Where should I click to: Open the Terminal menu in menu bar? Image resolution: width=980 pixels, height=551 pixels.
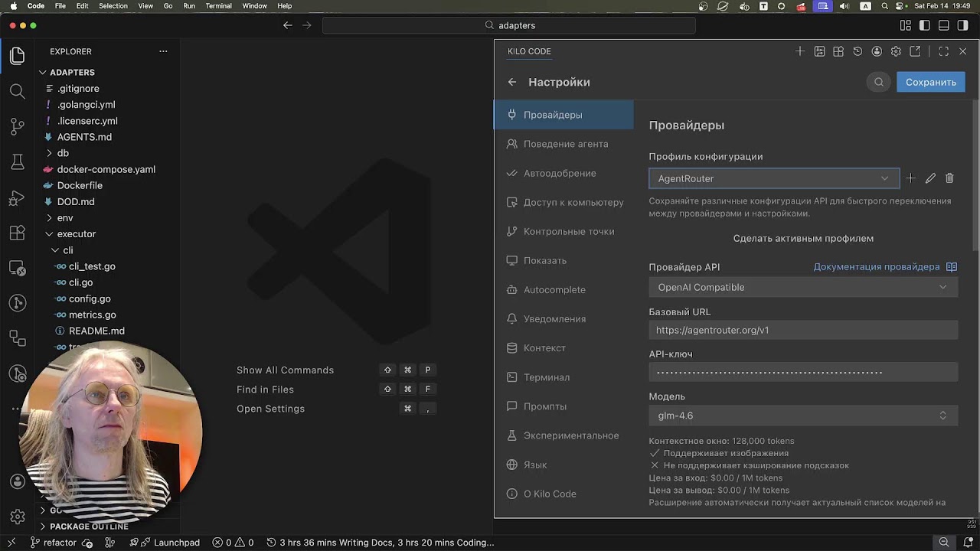[x=218, y=6]
